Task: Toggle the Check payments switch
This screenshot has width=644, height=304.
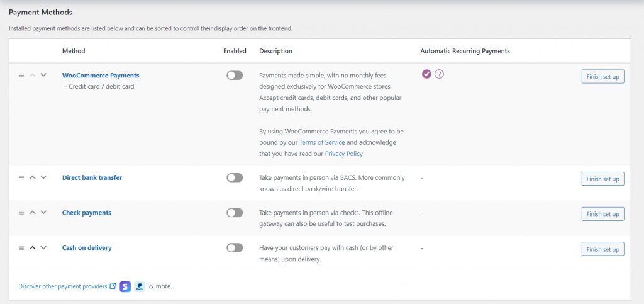Action: pyautogui.click(x=235, y=213)
